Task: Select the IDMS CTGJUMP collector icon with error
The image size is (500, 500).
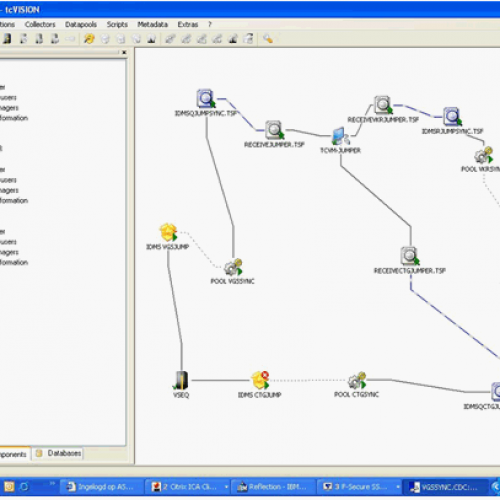Action: (x=260, y=380)
